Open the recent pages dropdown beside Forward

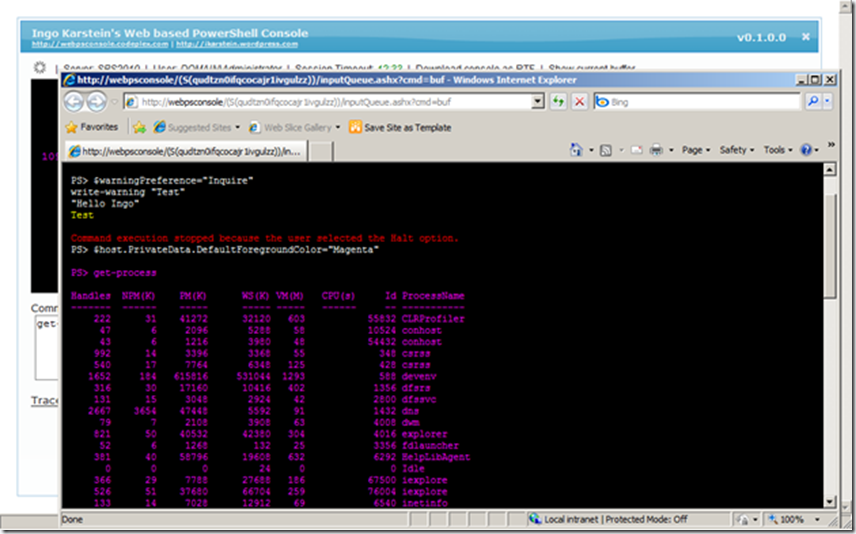tap(114, 102)
